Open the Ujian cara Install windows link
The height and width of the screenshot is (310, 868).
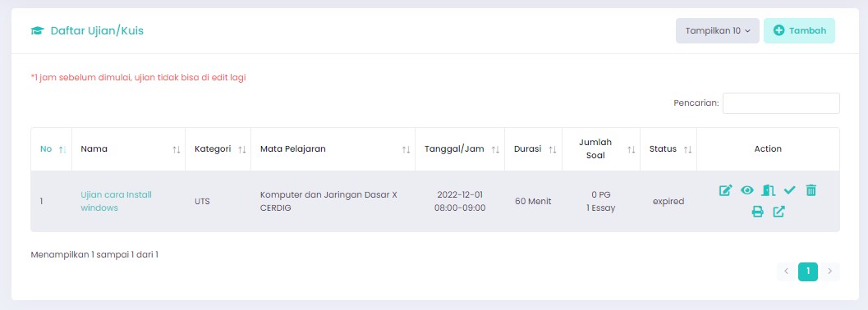(117, 201)
